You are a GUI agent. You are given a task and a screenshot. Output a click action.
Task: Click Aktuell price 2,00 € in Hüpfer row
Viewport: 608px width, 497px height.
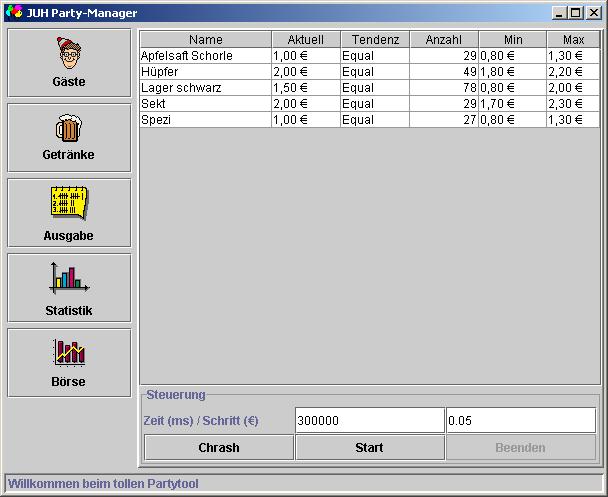pos(306,72)
